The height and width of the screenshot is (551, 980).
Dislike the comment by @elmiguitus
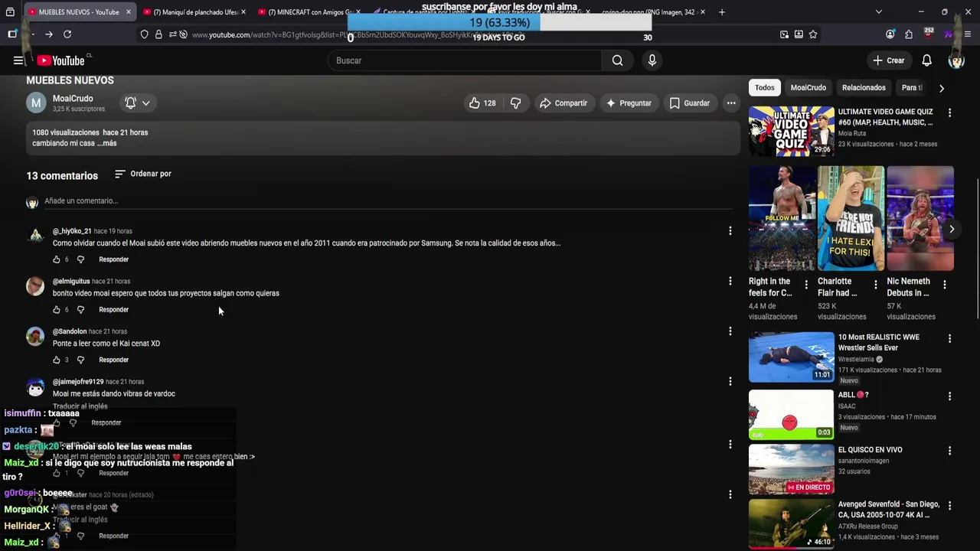(80, 310)
